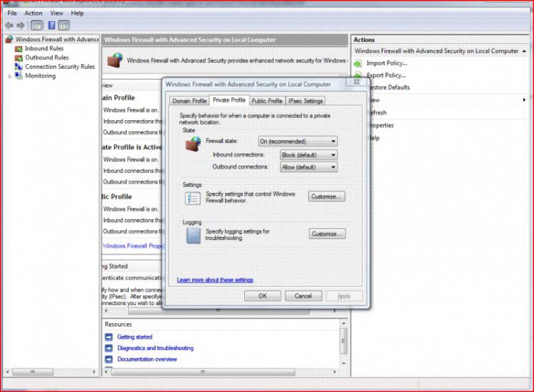Image resolution: width=534 pixels, height=392 pixels.
Task: Click Customize button for Settings
Action: point(327,196)
